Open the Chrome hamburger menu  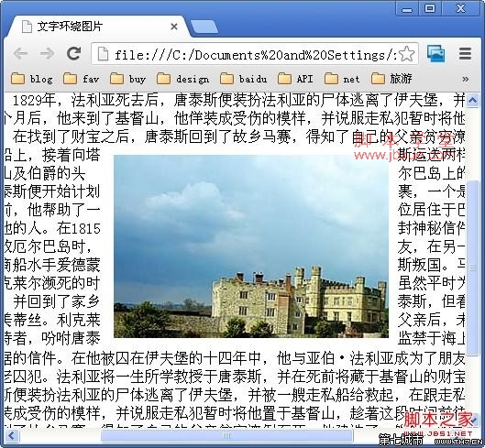click(x=465, y=53)
